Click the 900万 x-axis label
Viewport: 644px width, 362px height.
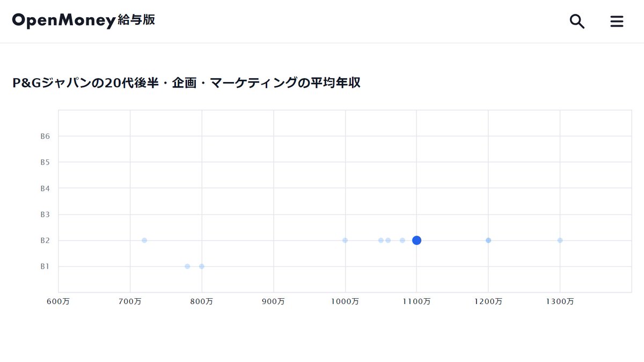[274, 302]
